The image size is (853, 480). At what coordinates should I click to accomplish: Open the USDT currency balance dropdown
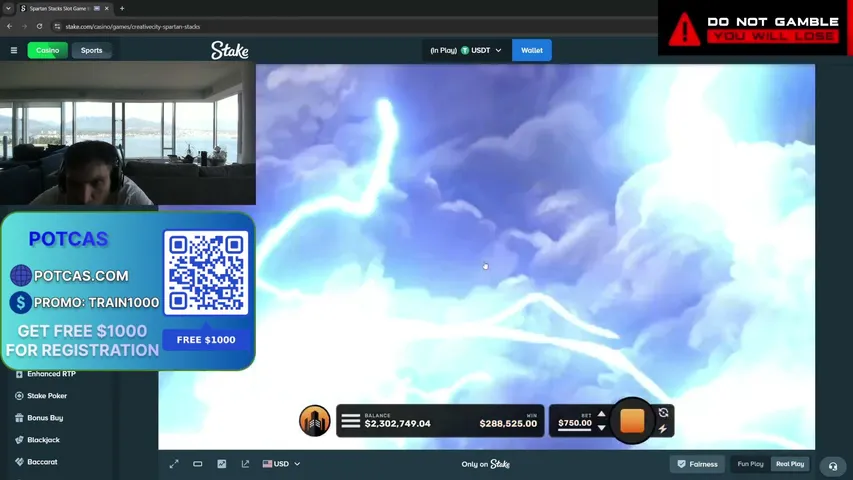click(x=466, y=50)
